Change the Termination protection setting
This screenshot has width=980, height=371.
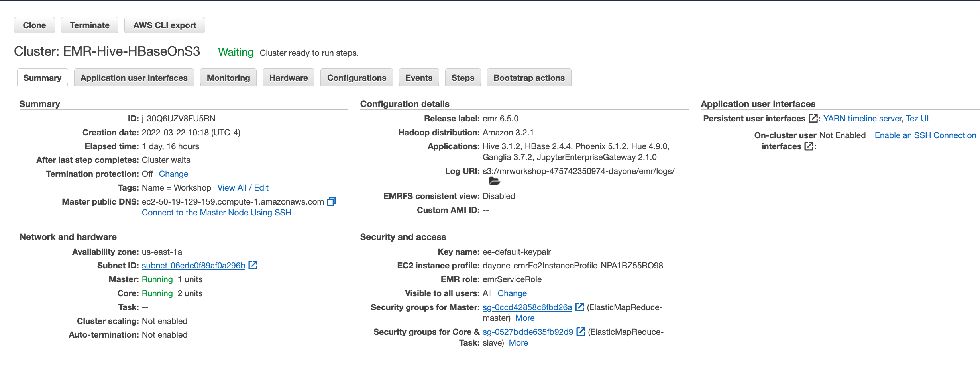(173, 174)
